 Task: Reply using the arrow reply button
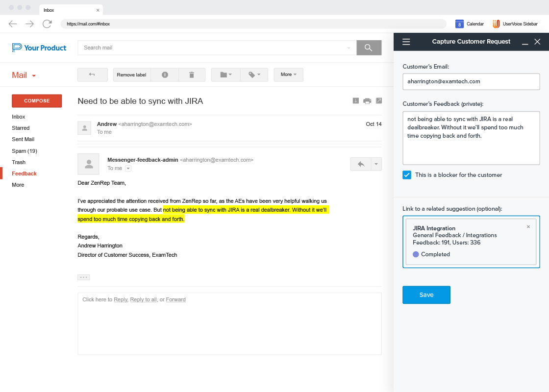click(361, 164)
